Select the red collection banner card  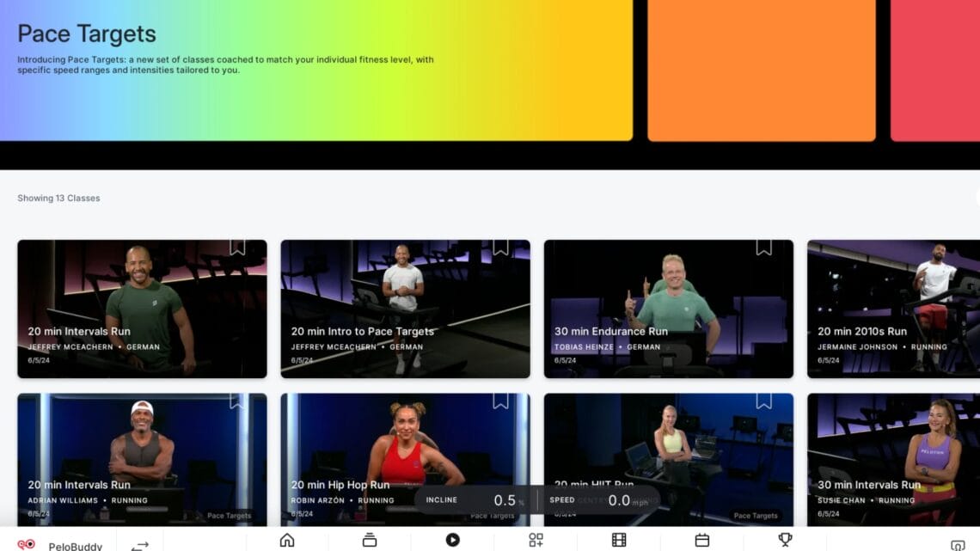[x=935, y=70]
